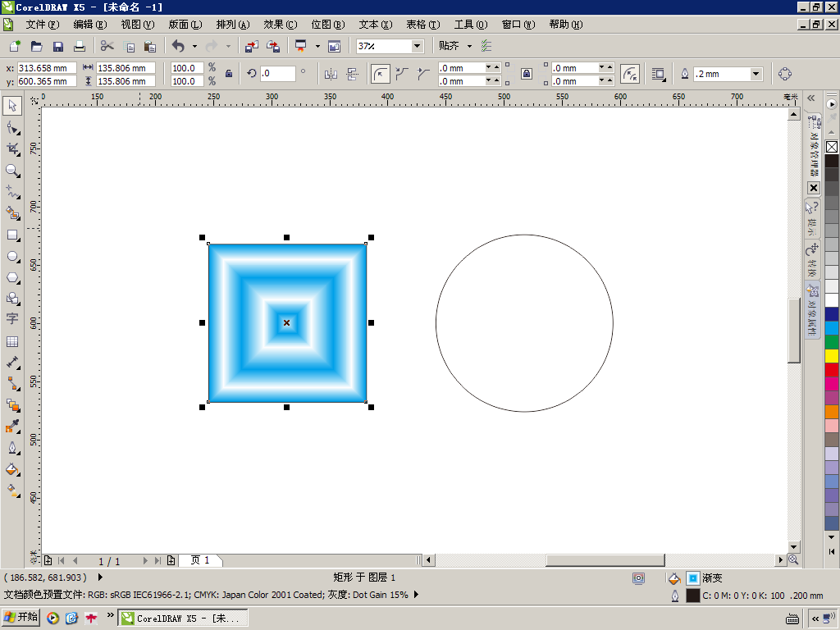This screenshot has height=630, width=840.
Task: Expand the outline width .2 mm dropdown
Action: (x=756, y=74)
